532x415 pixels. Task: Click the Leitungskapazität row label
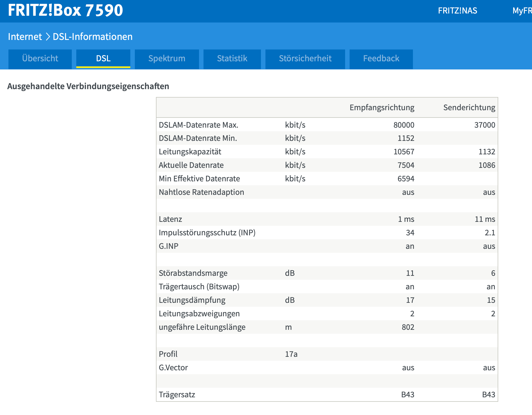click(x=190, y=152)
